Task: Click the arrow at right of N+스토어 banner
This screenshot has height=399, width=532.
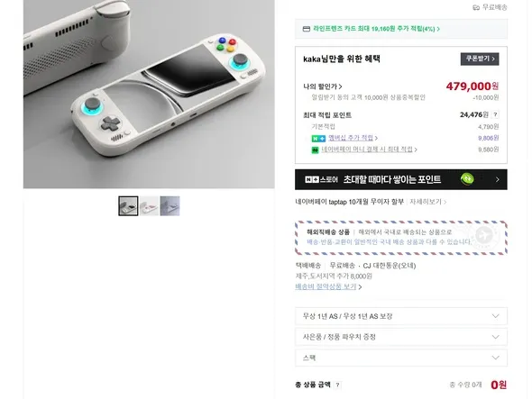Action: click(x=498, y=179)
